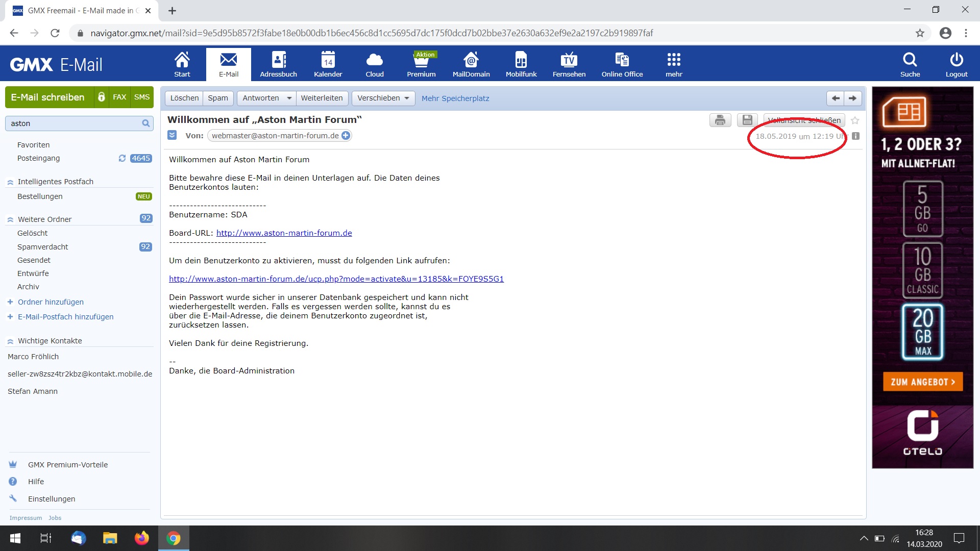Open the Fernsehen TV icon

click(x=569, y=64)
